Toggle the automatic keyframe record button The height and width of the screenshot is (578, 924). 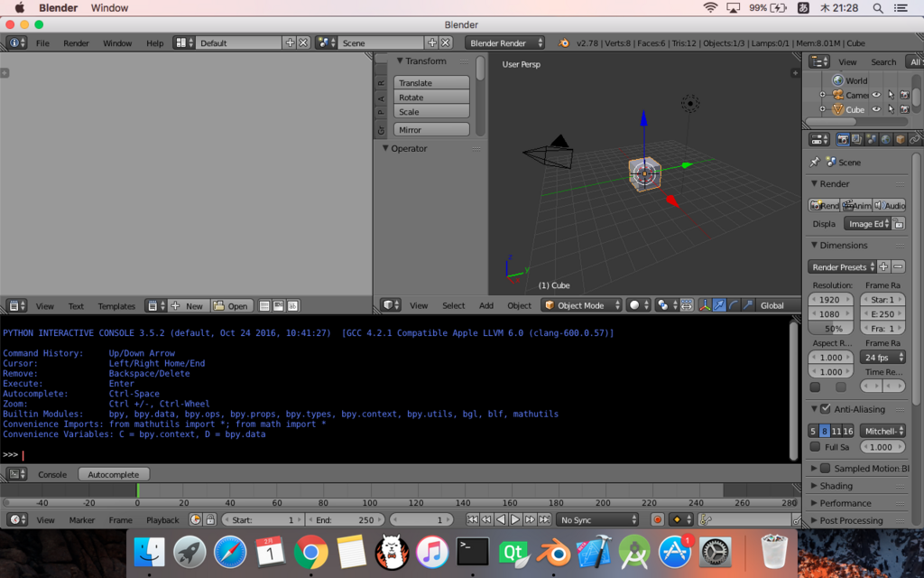(x=658, y=519)
